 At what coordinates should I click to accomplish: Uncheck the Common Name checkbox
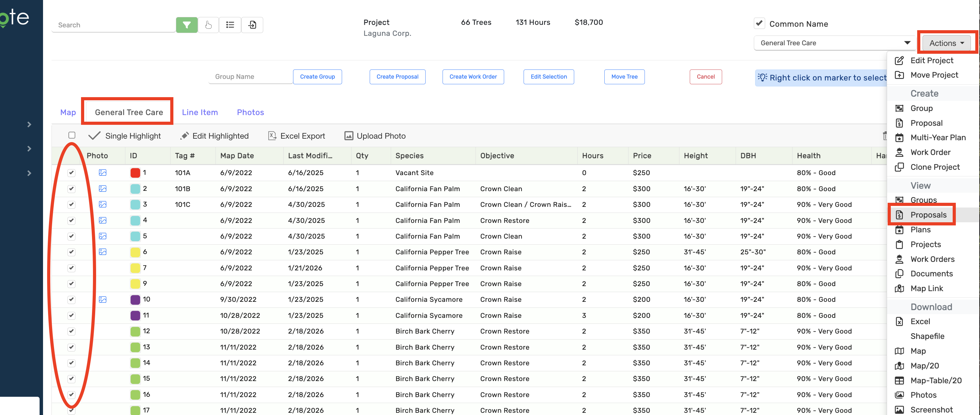coord(759,23)
